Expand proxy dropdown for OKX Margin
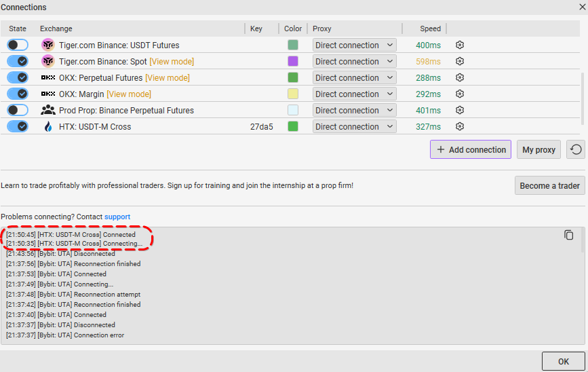This screenshot has height=372, width=588. [354, 94]
